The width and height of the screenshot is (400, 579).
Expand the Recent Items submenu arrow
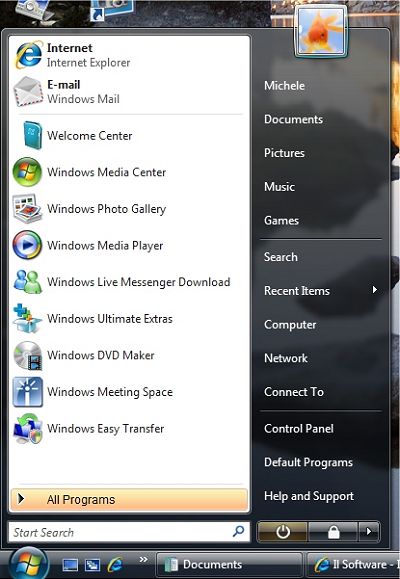click(375, 290)
